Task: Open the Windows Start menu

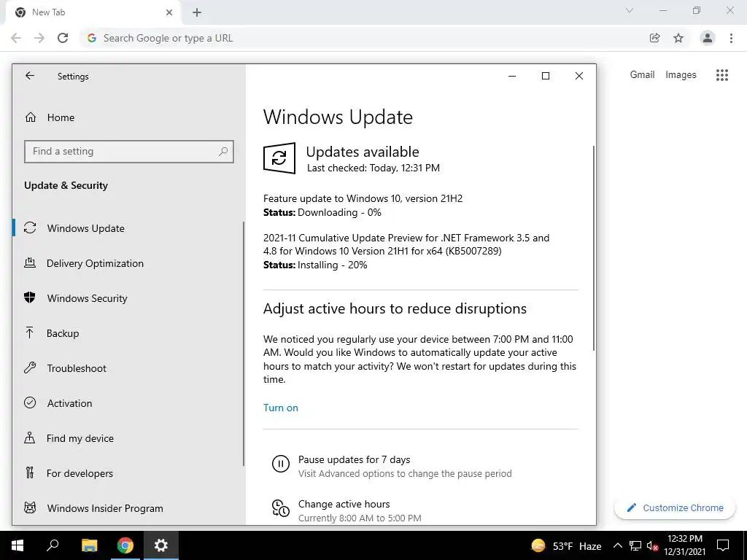Action: 18,545
